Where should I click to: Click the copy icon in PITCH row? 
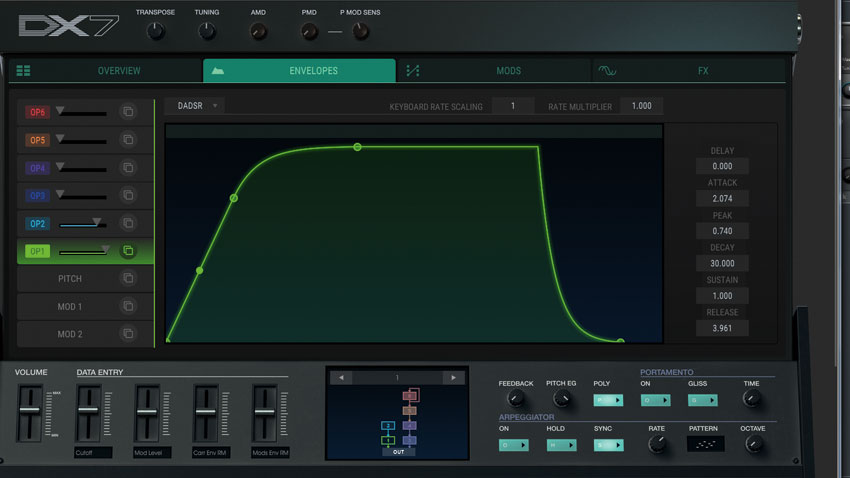(128, 278)
